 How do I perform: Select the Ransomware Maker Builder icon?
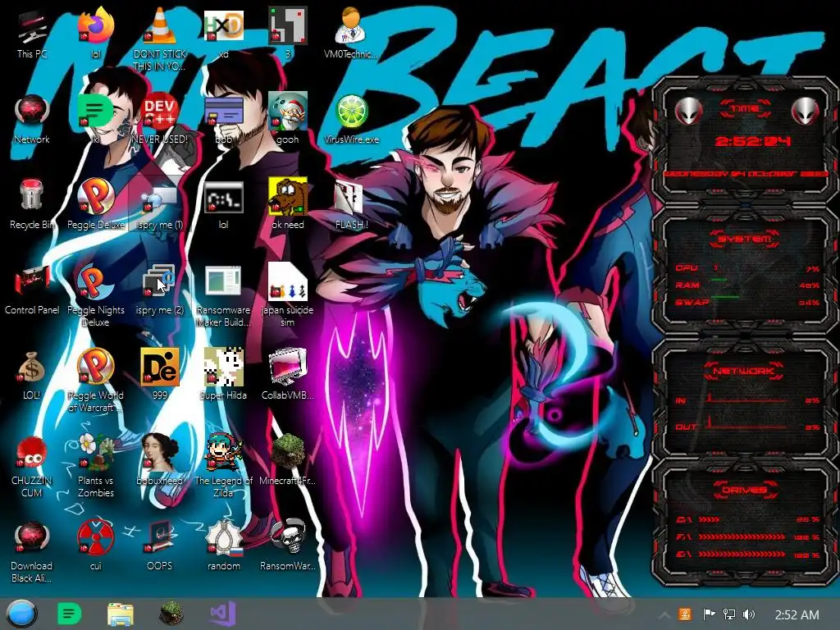223,281
